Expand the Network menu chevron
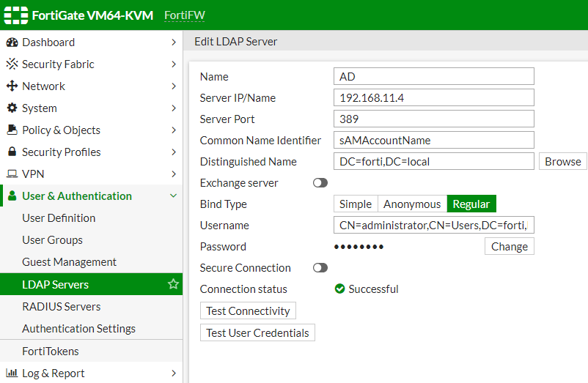The image size is (588, 383). [173, 86]
